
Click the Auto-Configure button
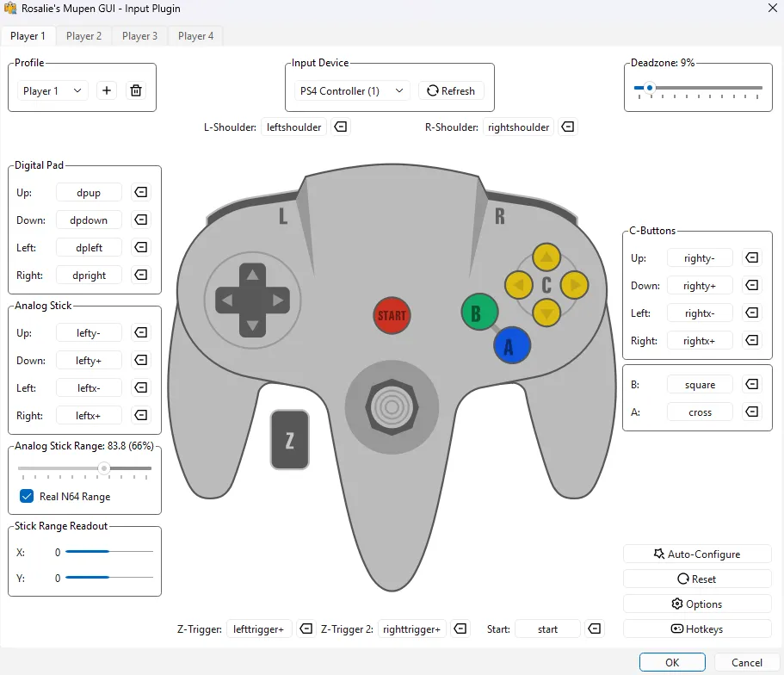(697, 554)
